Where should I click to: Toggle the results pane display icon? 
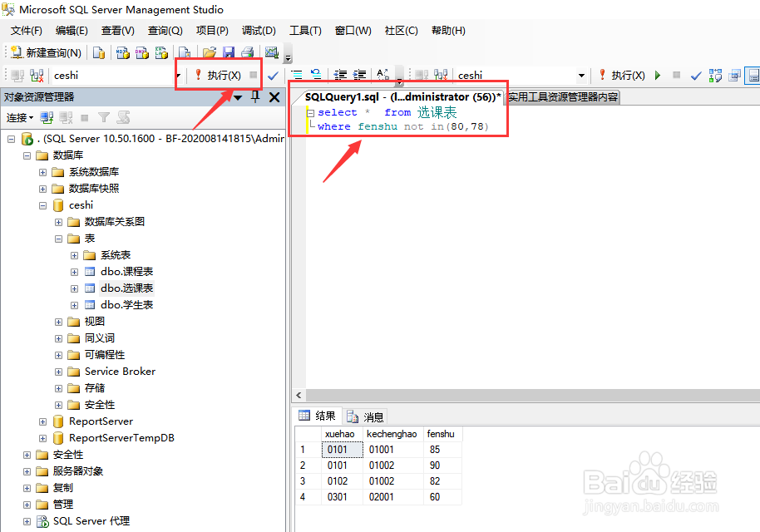(x=753, y=75)
